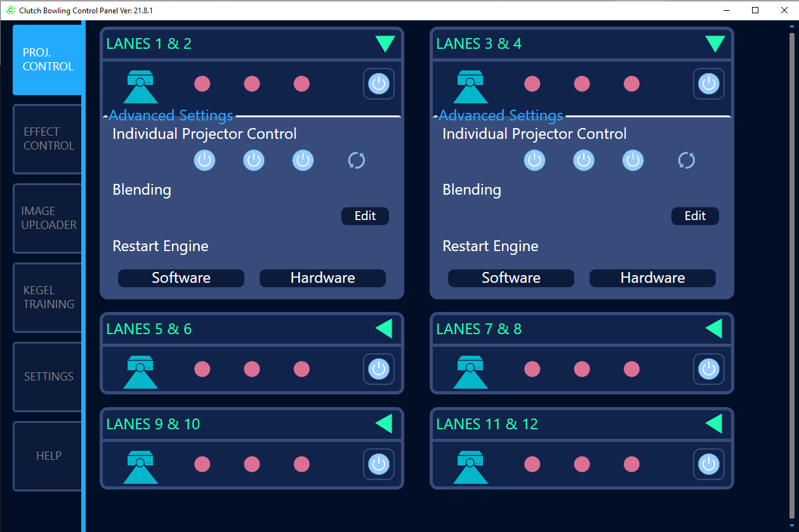The height and width of the screenshot is (532, 799).
Task: Click third status dot in Lanes 3 & 4
Action: click(x=631, y=84)
